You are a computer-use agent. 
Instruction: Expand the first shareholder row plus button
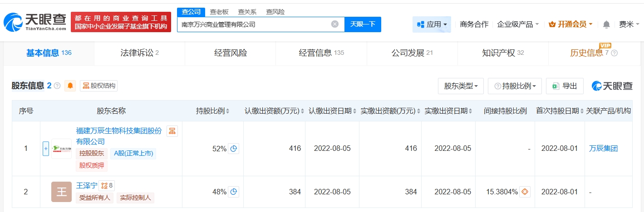(45, 149)
